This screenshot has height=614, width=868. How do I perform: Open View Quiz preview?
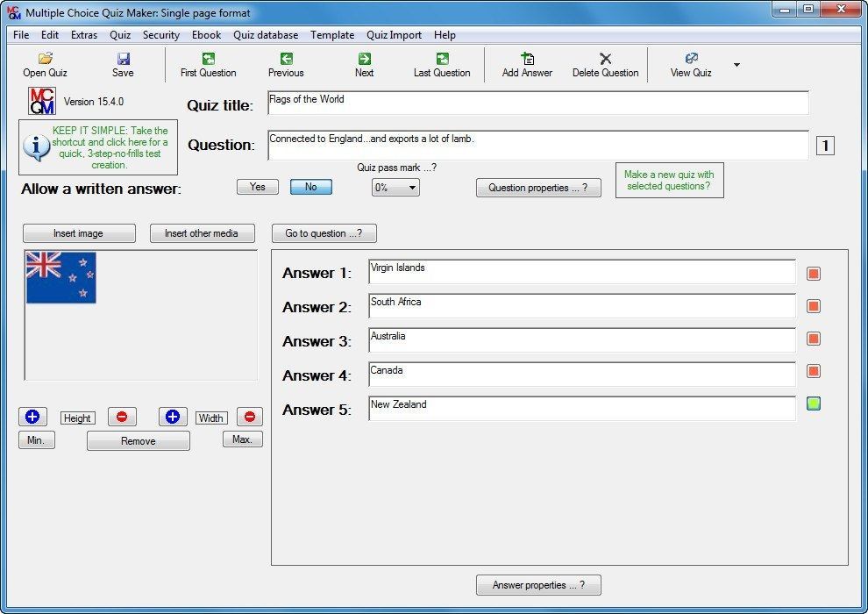689,64
